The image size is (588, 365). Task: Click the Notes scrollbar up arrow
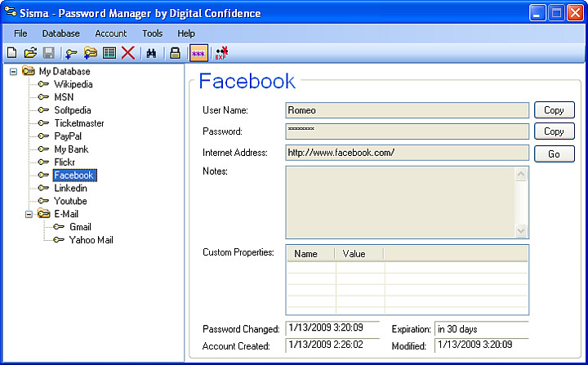click(x=521, y=174)
